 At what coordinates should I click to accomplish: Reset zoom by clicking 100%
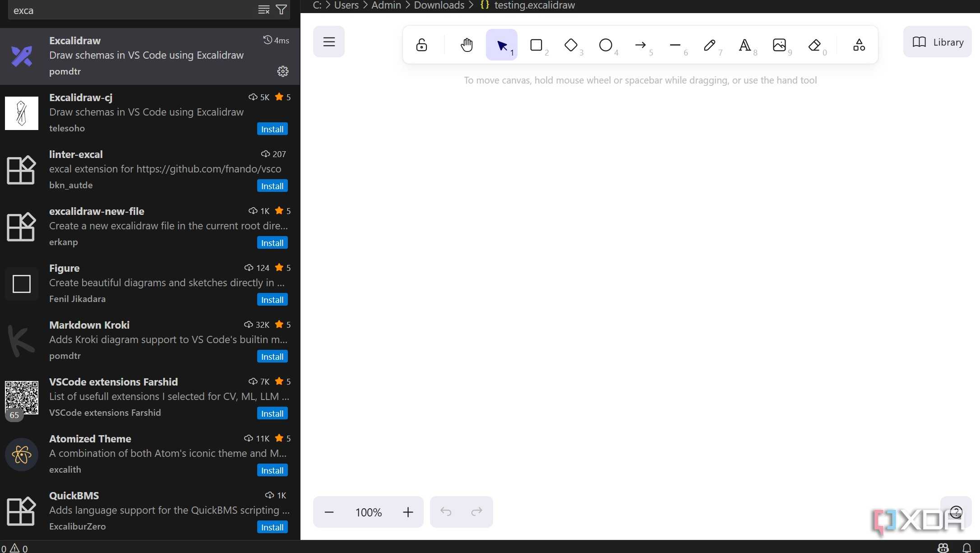coord(368,512)
